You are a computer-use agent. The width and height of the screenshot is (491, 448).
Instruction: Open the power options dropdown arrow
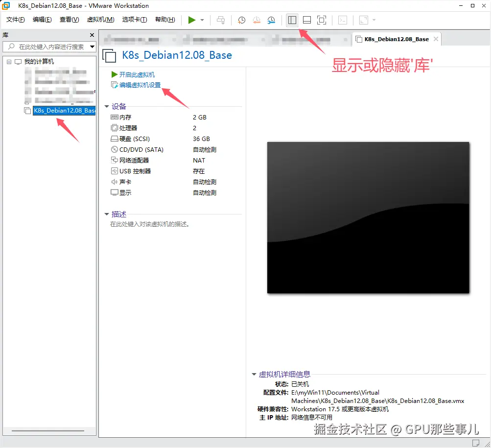202,20
